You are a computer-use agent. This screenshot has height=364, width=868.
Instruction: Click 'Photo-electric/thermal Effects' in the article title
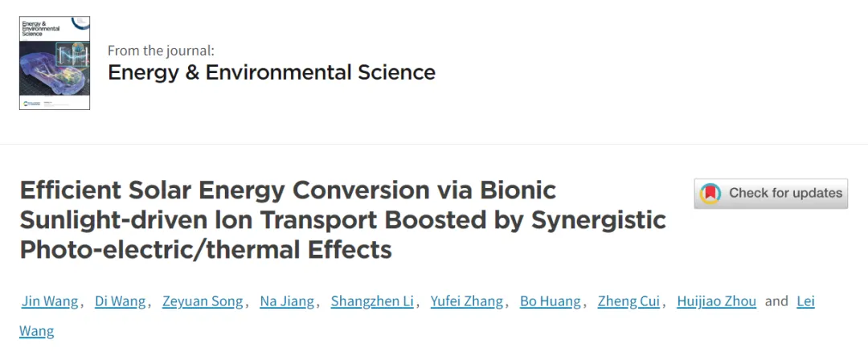tap(206, 249)
